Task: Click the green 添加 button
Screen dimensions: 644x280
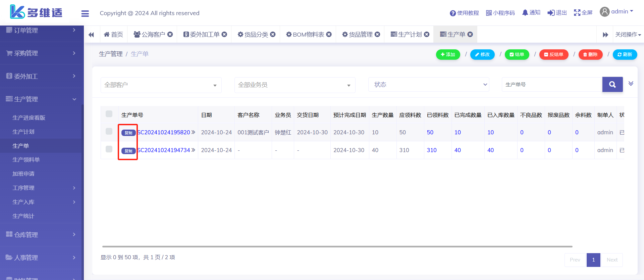Action: pos(448,54)
